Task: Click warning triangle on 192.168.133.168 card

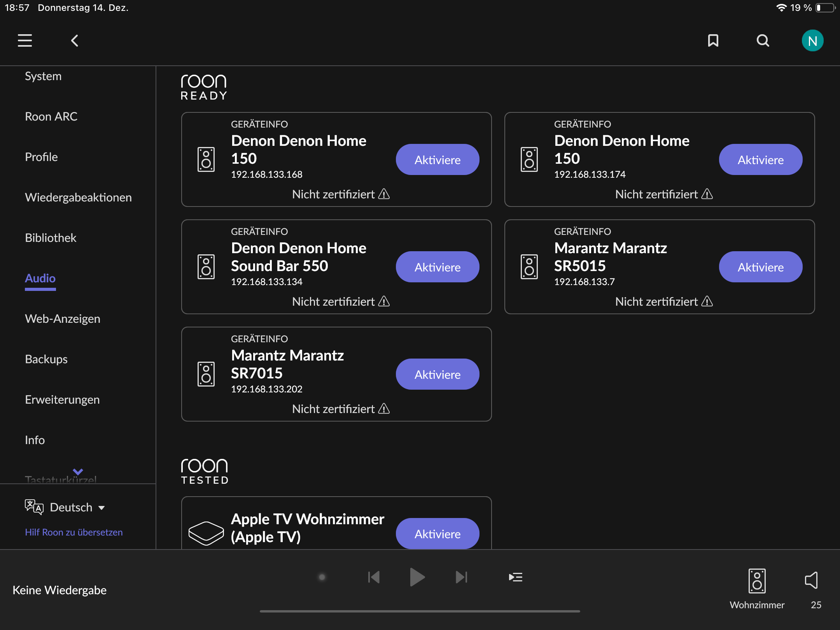Action: [384, 194]
